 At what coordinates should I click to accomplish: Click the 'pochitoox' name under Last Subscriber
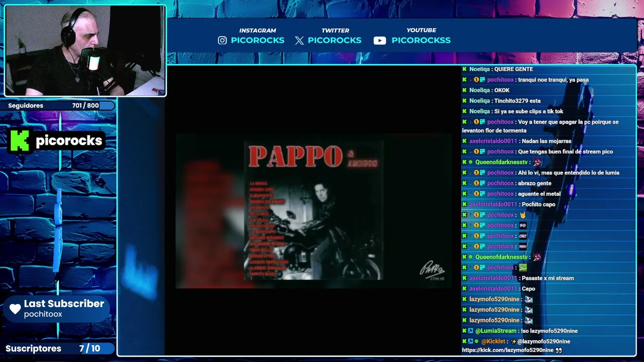click(43, 314)
